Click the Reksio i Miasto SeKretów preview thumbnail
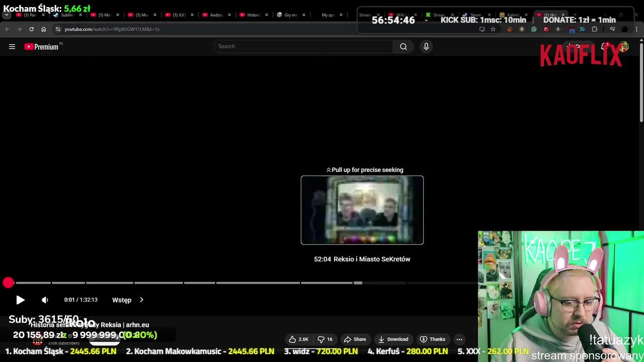644x362 pixels. (x=362, y=210)
